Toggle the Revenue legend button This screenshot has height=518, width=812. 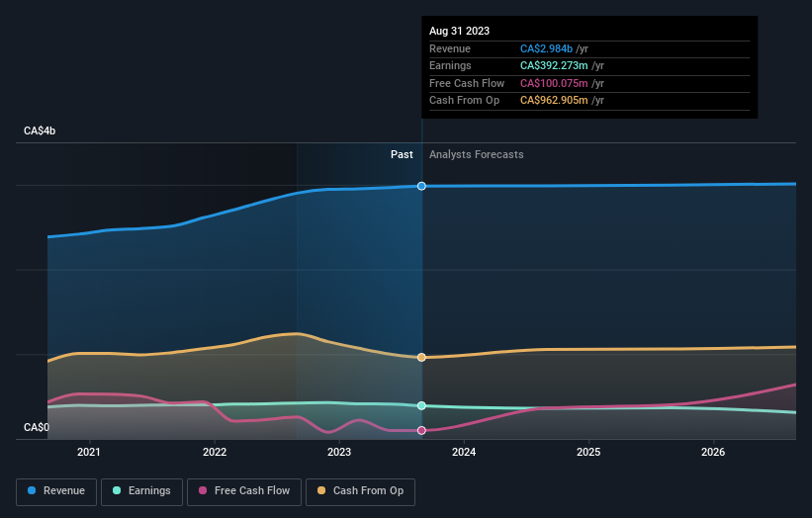coord(56,491)
